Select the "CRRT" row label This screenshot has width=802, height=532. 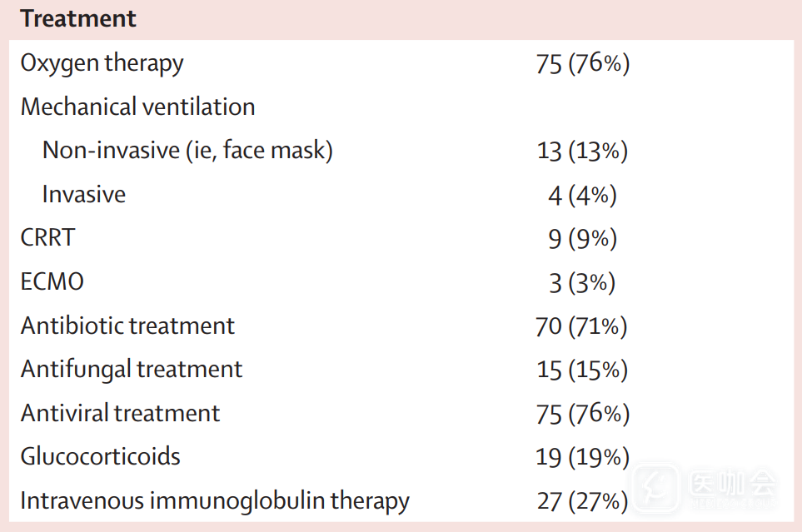tap(47, 238)
